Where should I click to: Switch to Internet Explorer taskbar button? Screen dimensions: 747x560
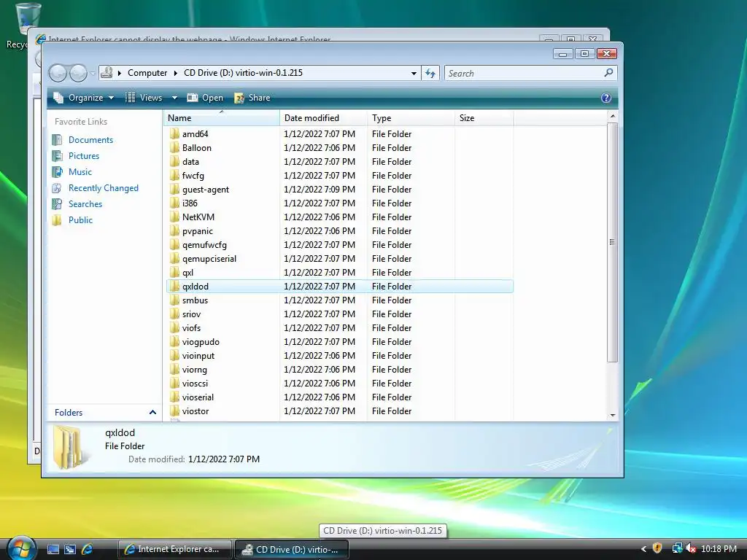[175, 549]
